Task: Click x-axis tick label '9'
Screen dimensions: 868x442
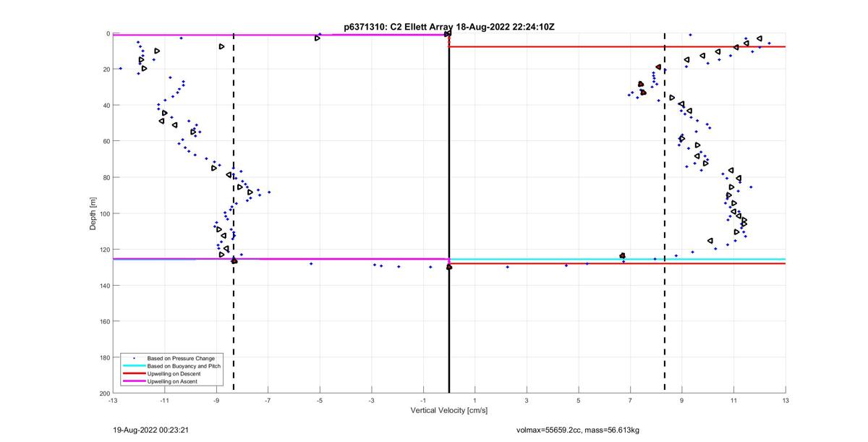Action: click(682, 400)
